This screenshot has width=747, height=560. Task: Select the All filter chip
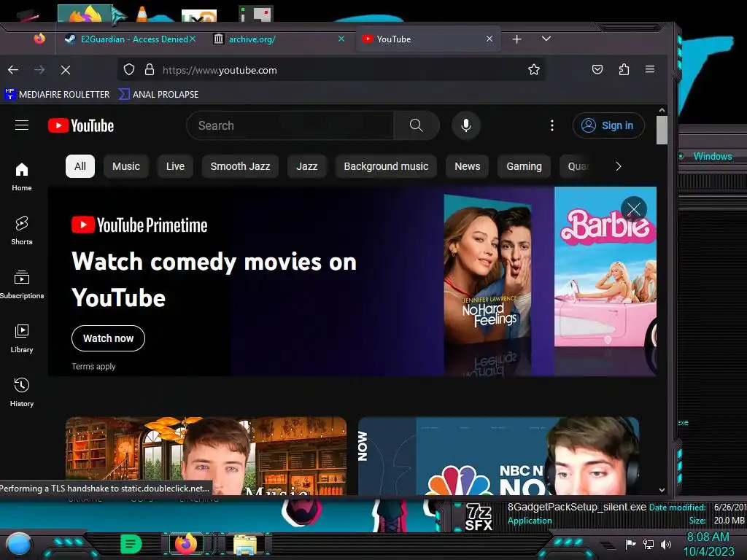[80, 166]
